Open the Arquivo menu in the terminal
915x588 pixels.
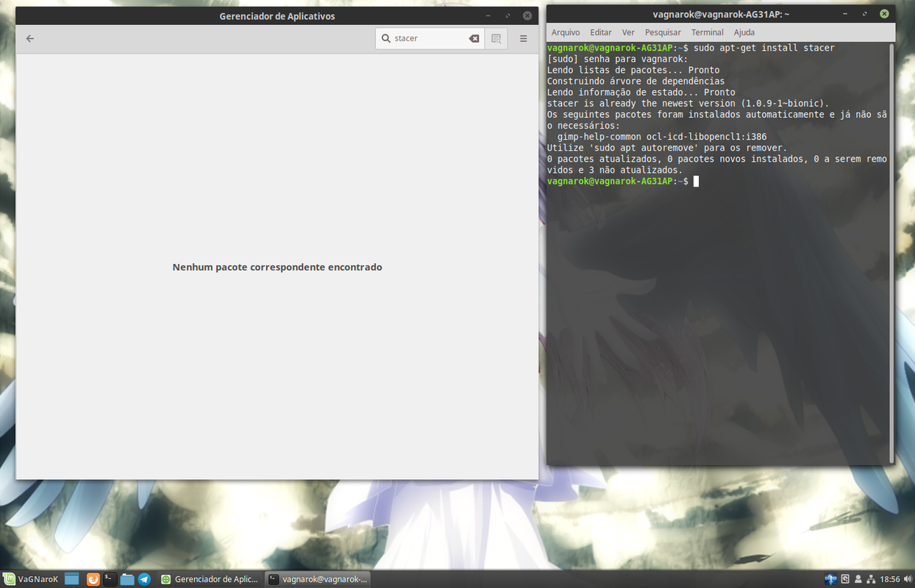pyautogui.click(x=566, y=32)
